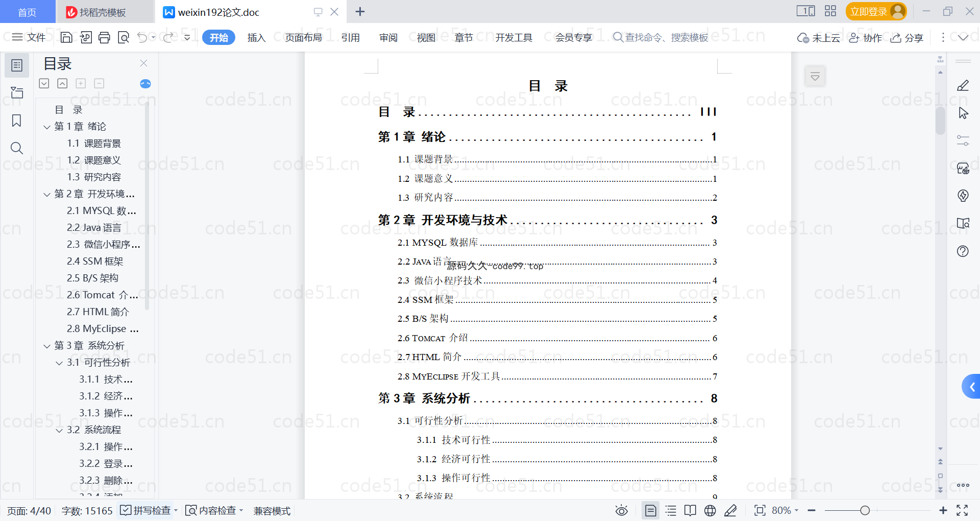This screenshot has height=521, width=980.
Task: Open the zoom percentage 80% dropdown
Action: click(796, 510)
